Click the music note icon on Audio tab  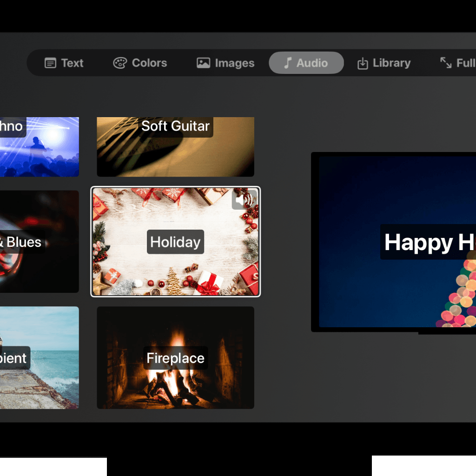click(x=288, y=63)
